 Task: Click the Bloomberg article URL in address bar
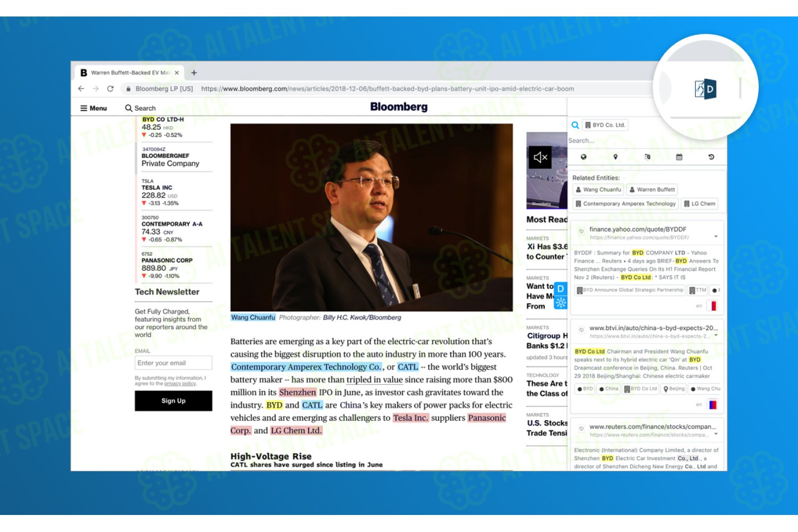tap(387, 89)
